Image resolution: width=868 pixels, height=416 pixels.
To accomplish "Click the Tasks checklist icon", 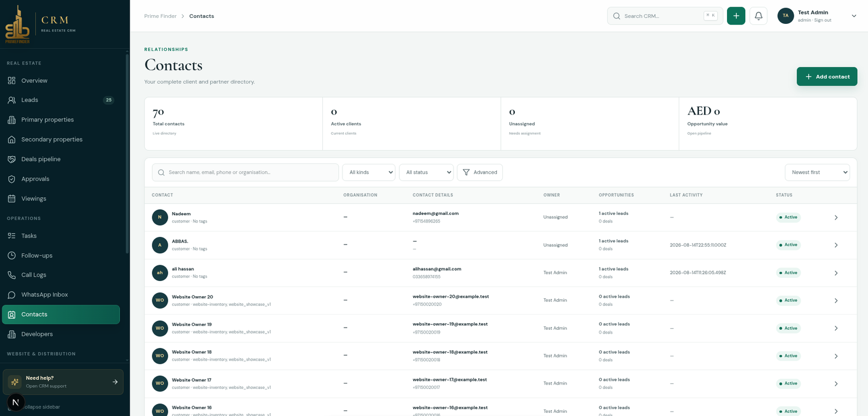I will click(11, 236).
